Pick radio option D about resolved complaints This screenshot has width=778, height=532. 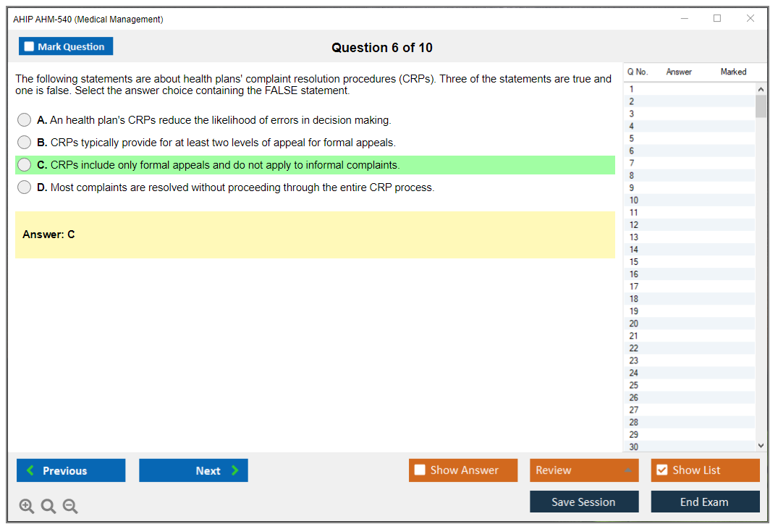[25, 187]
